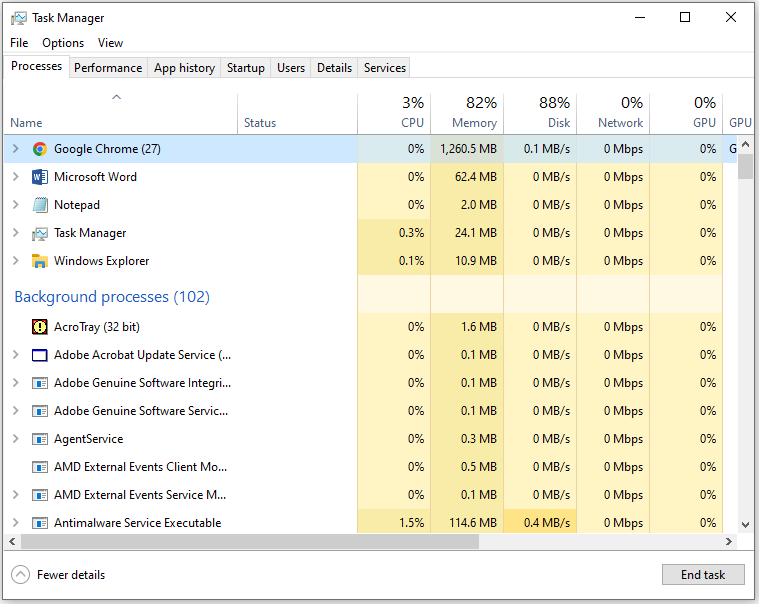The height and width of the screenshot is (604, 759).
Task: Click the Antimalware Service Executable icon
Action: 40,523
